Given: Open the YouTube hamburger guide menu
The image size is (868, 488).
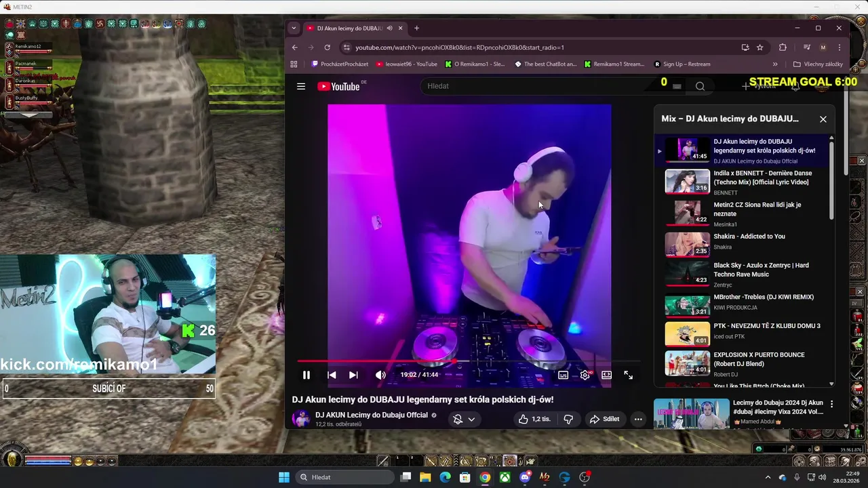Looking at the screenshot, I should click(301, 86).
